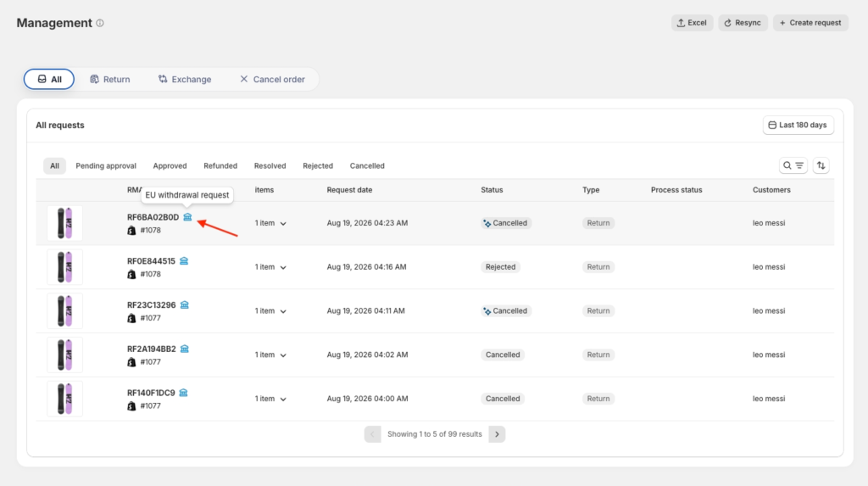This screenshot has height=486, width=868.
Task: Open the Cancel order tab
Action: [x=272, y=79]
